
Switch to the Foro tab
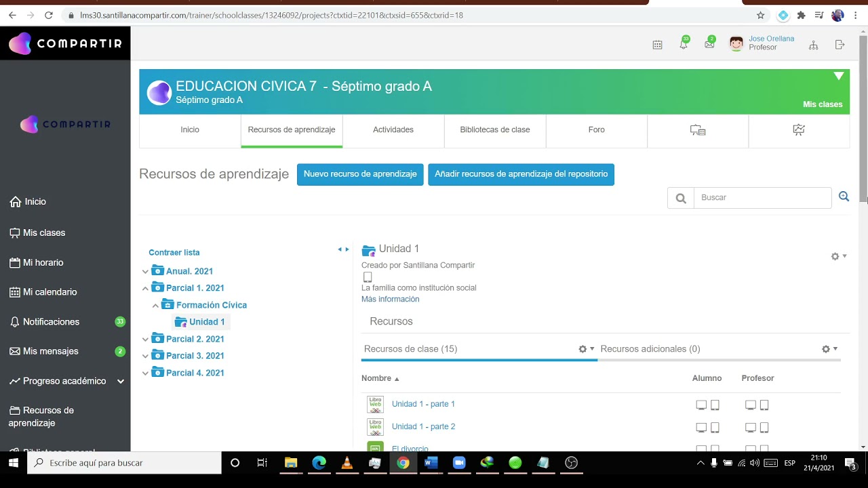(x=597, y=130)
